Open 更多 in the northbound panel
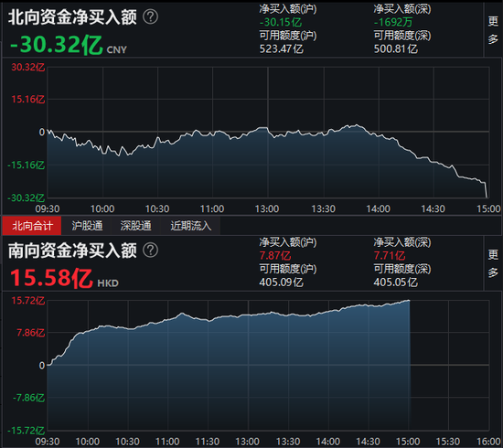This screenshot has height=448, width=503. pyautogui.click(x=493, y=30)
